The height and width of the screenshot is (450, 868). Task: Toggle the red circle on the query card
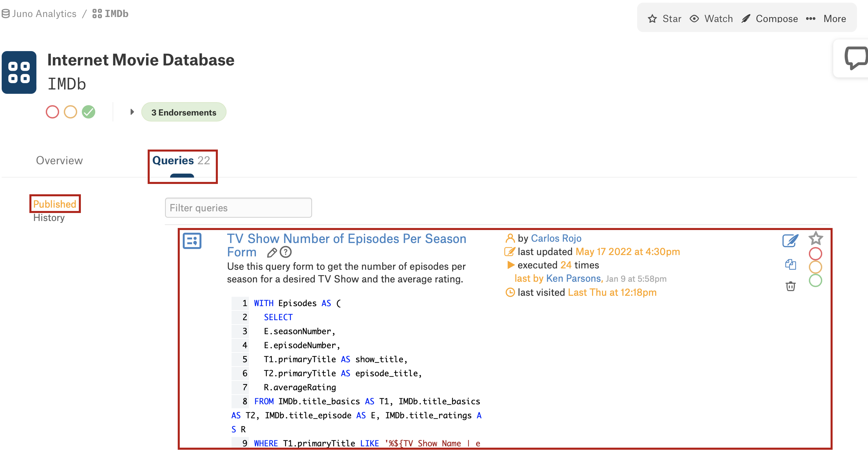pos(816,254)
